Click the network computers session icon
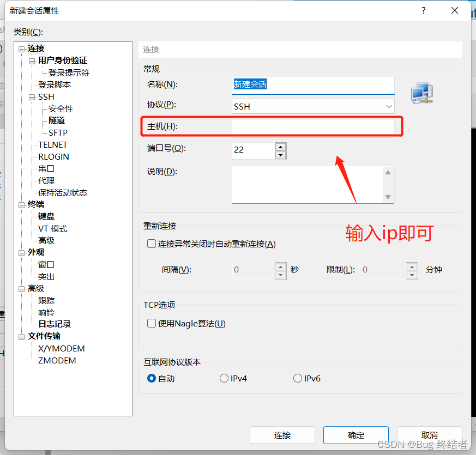The height and width of the screenshot is (455, 476). (421, 94)
